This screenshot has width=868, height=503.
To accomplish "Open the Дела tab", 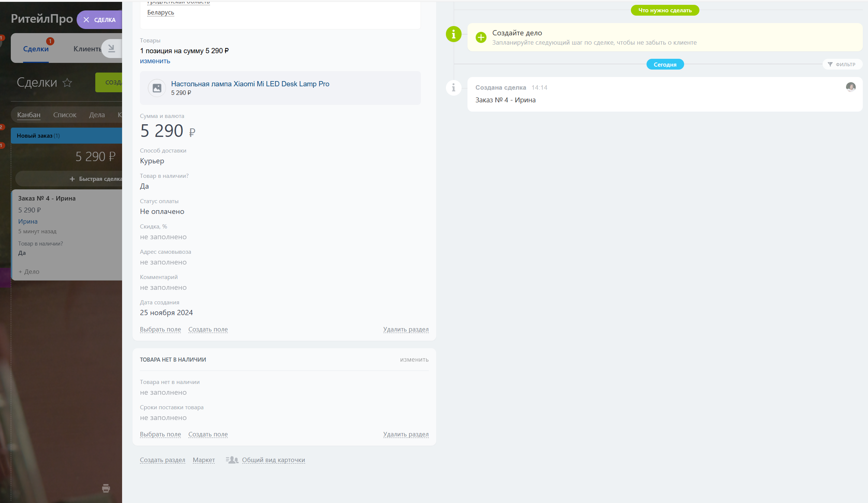I will tap(97, 115).
